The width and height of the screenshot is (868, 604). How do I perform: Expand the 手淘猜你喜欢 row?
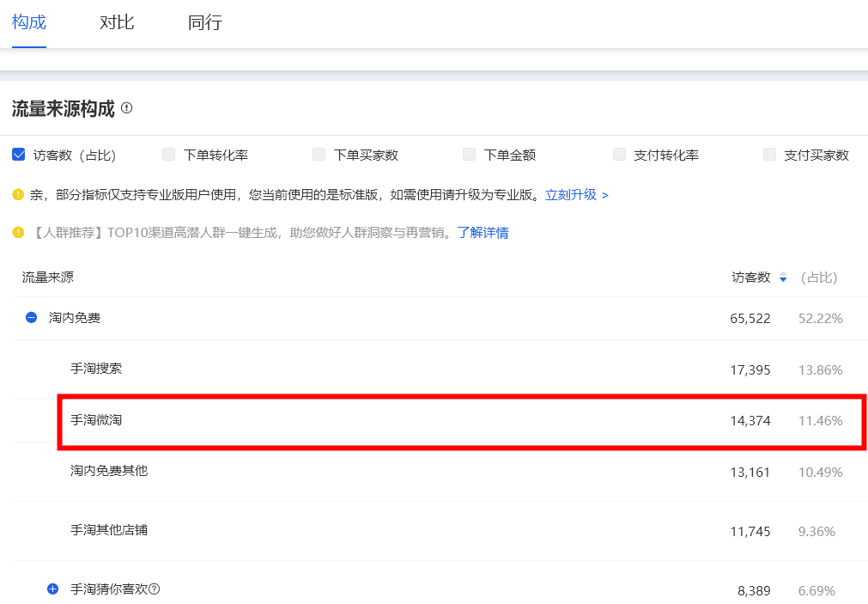[52, 589]
